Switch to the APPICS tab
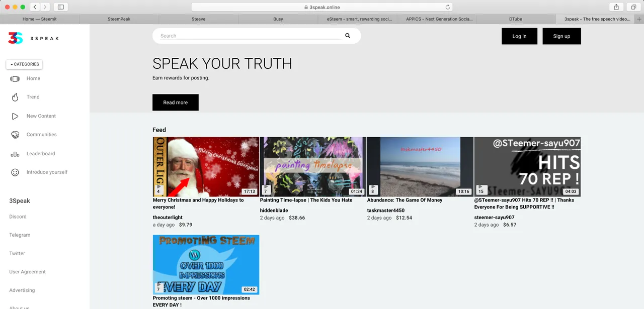 click(x=437, y=19)
